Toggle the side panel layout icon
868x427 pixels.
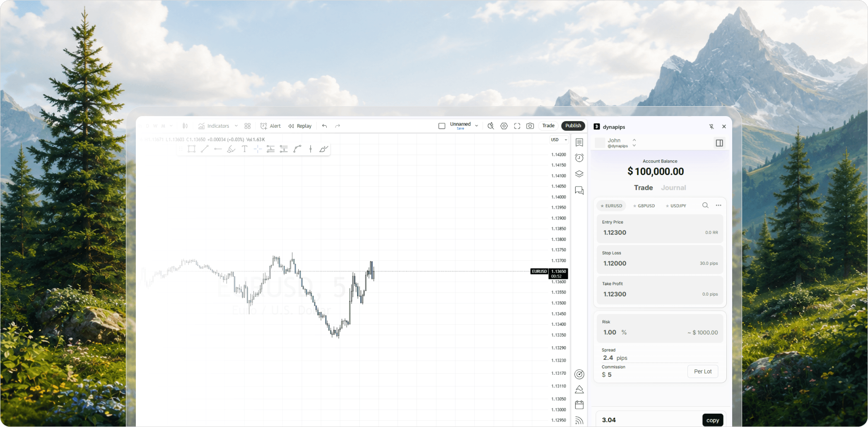(719, 143)
